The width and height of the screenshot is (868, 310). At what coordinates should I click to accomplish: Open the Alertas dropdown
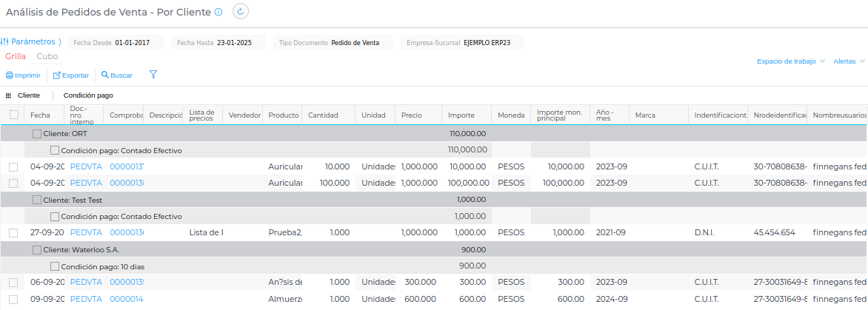tap(849, 61)
